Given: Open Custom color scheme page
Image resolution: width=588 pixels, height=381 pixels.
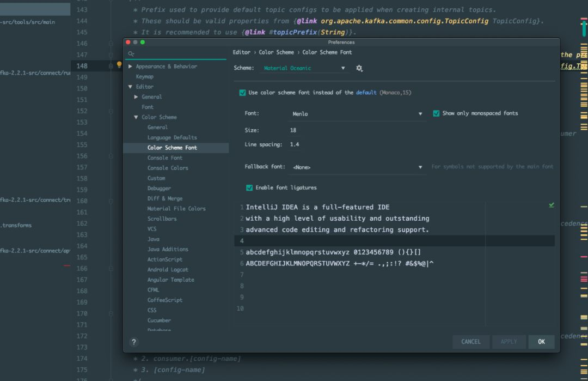Looking at the screenshot, I should point(156,178).
